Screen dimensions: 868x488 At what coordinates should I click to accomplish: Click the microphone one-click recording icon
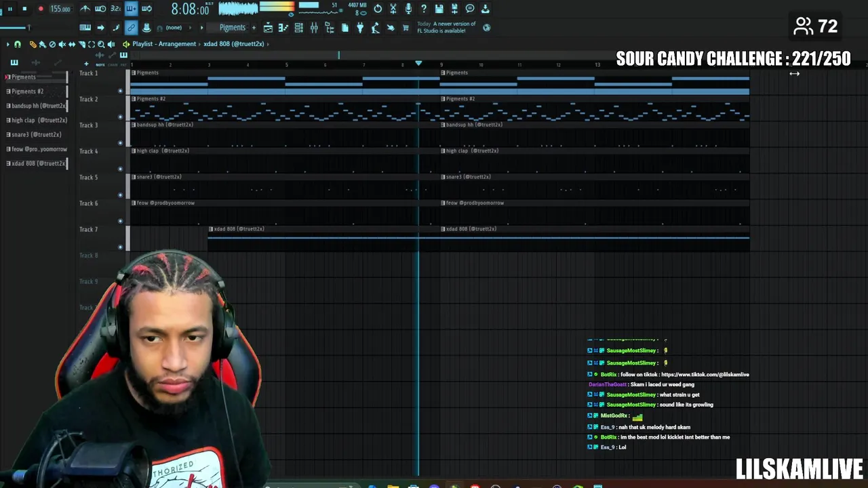coord(408,9)
